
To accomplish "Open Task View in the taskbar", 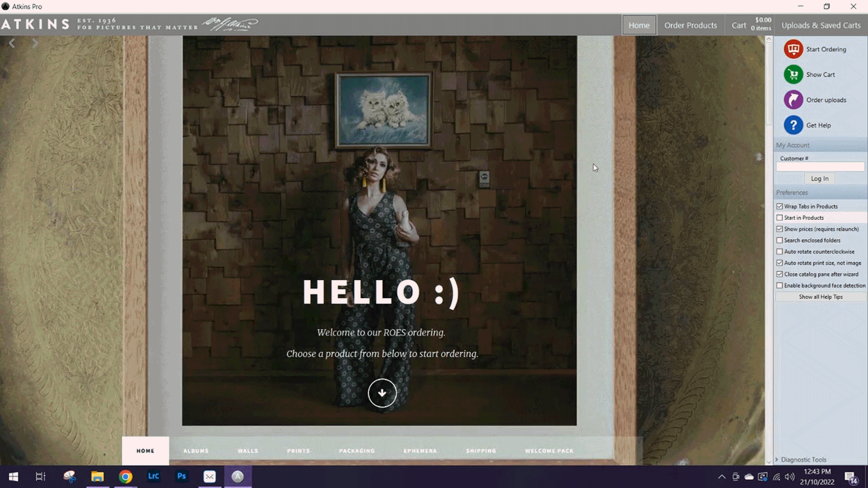I will [41, 476].
